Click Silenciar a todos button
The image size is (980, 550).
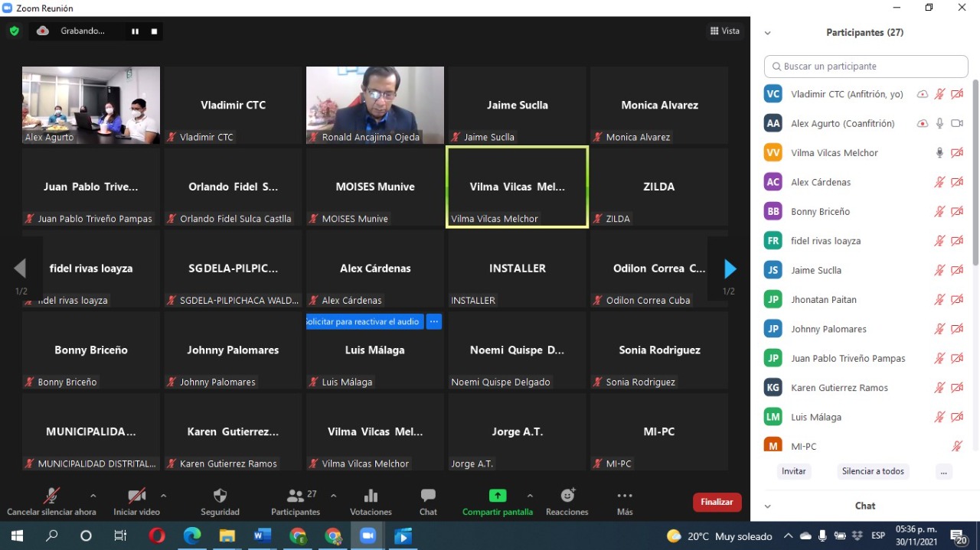coord(873,471)
